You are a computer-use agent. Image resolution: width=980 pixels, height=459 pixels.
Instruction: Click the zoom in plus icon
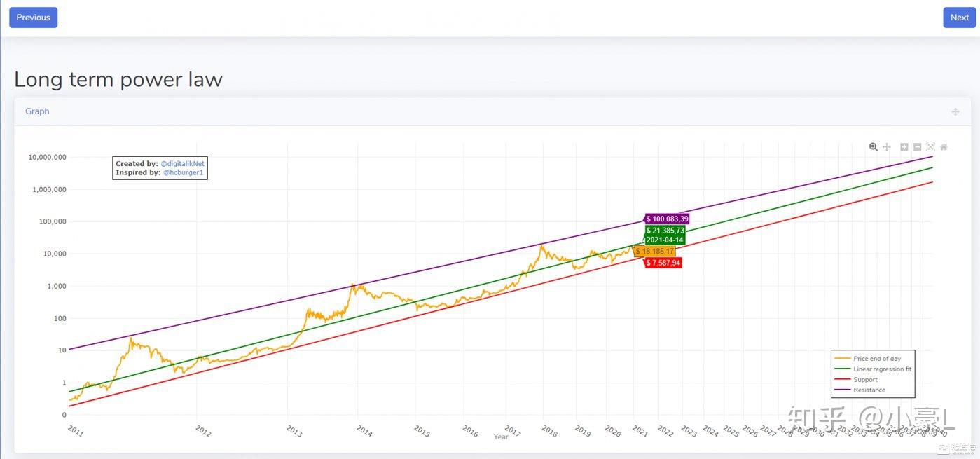point(904,147)
